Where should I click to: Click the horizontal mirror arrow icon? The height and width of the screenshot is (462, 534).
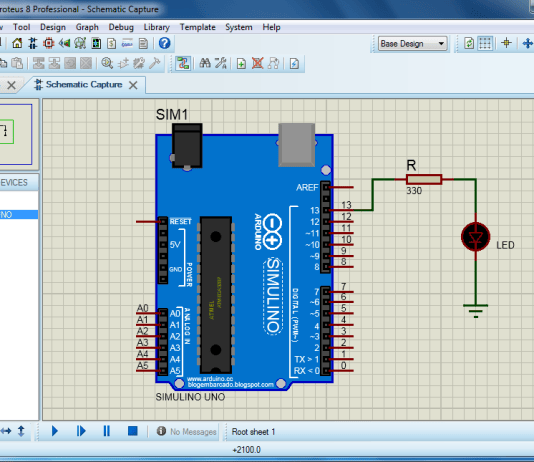point(6,431)
